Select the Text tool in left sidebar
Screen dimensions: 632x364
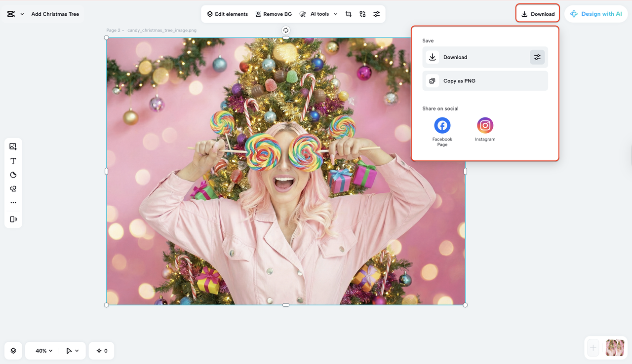(13, 161)
